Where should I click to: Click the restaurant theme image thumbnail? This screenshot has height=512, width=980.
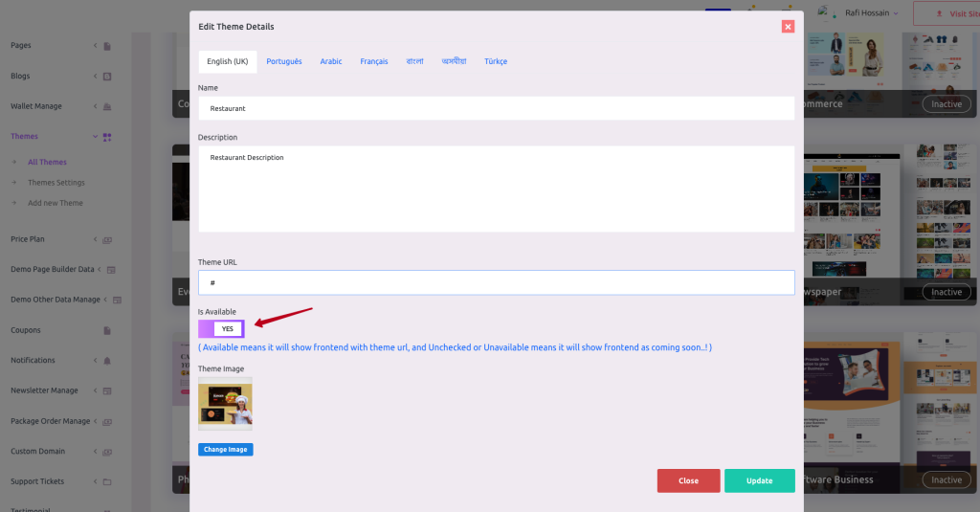[x=225, y=404]
